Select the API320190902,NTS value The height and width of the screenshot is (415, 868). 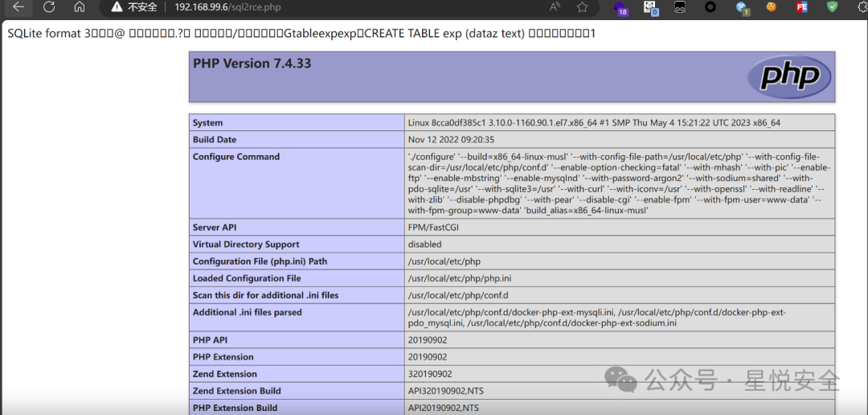[x=445, y=391]
